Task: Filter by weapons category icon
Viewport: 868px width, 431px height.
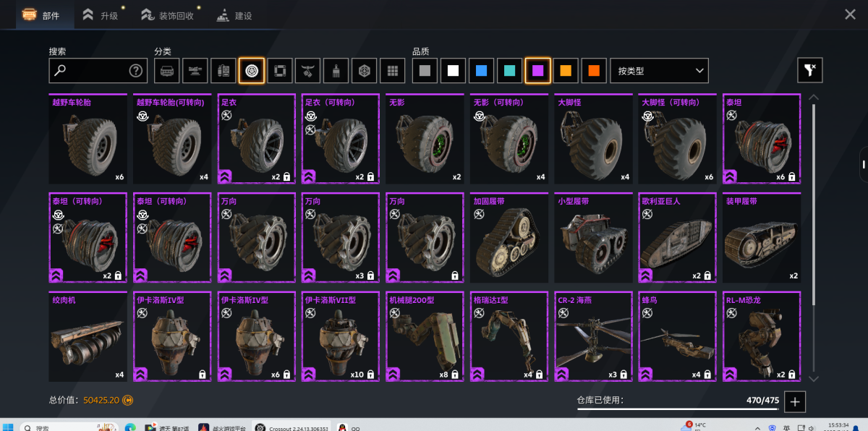Action: pyautogui.click(x=195, y=71)
